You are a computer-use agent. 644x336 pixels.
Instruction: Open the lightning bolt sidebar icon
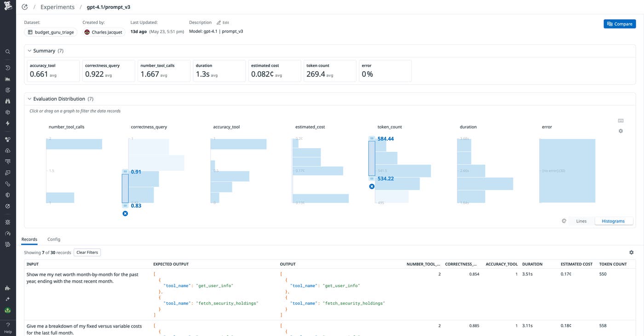coord(8,123)
